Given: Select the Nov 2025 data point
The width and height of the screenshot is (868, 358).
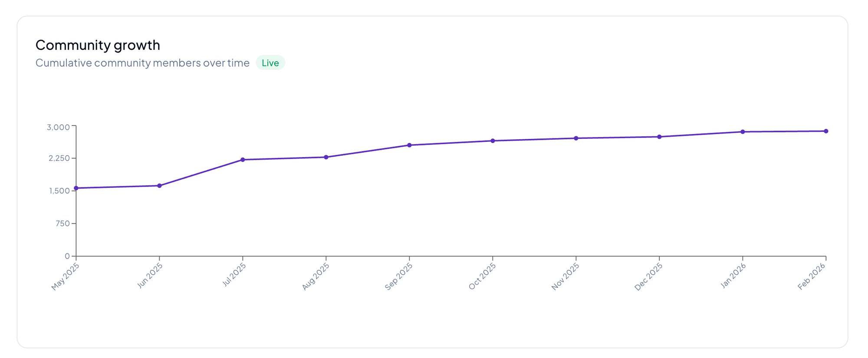Looking at the screenshot, I should pyautogui.click(x=576, y=138).
